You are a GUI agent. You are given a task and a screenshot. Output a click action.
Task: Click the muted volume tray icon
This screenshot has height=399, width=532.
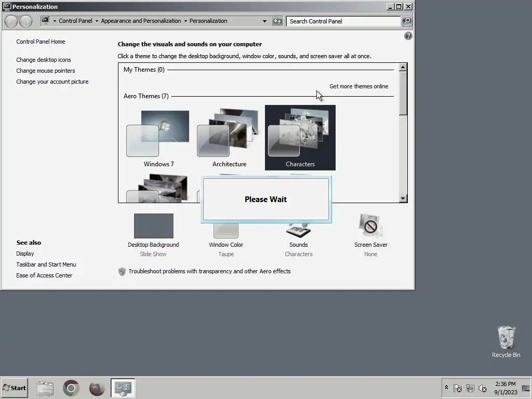[482, 388]
